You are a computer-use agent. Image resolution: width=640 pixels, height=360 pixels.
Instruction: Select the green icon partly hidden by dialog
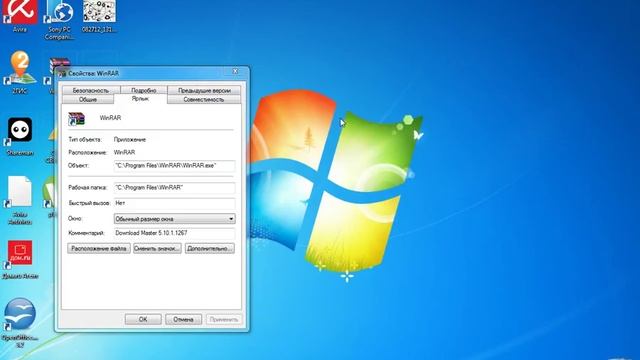click(x=50, y=192)
